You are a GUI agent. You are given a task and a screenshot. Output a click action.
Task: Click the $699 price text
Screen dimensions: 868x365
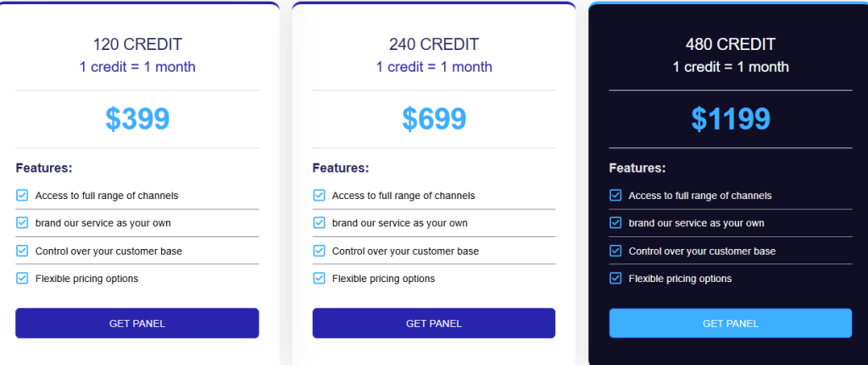pos(434,119)
